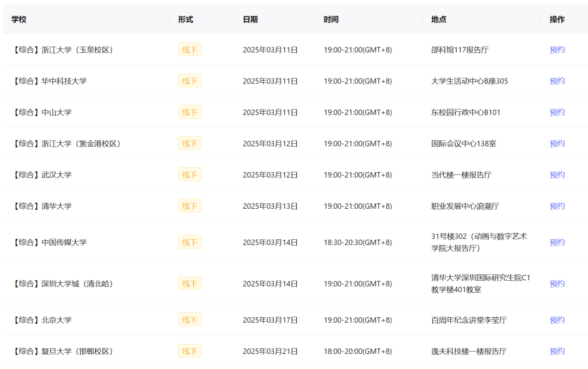Click location 国际会议中心138室
This screenshot has width=588, height=369.
[x=463, y=143]
